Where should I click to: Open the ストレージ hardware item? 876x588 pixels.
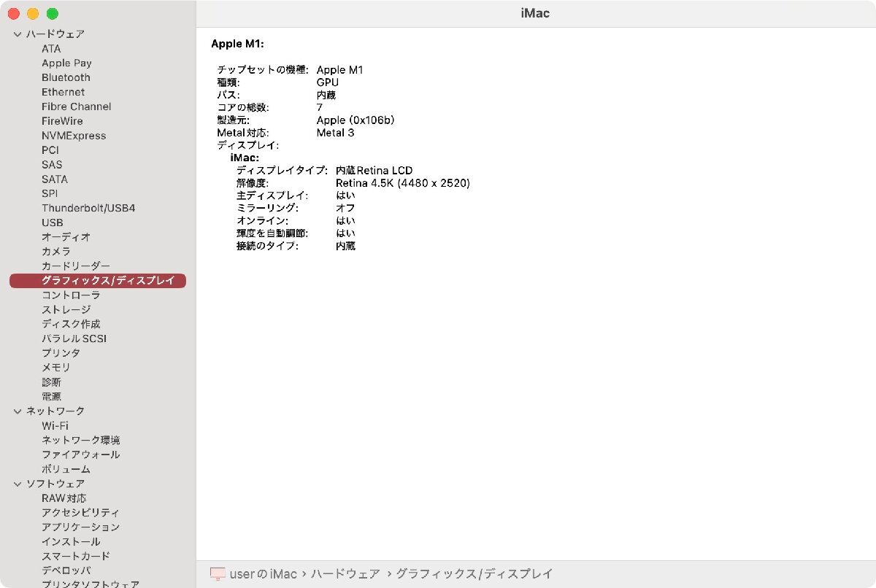[x=66, y=309]
